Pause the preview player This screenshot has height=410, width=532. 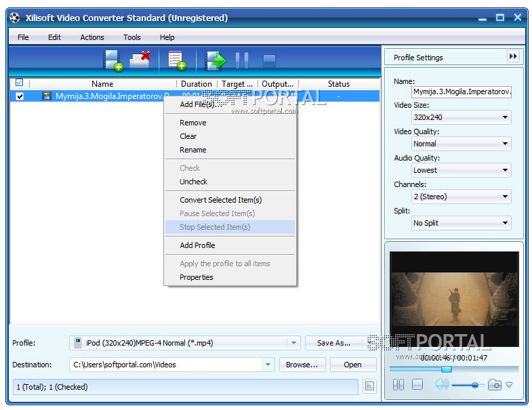pyautogui.click(x=398, y=384)
